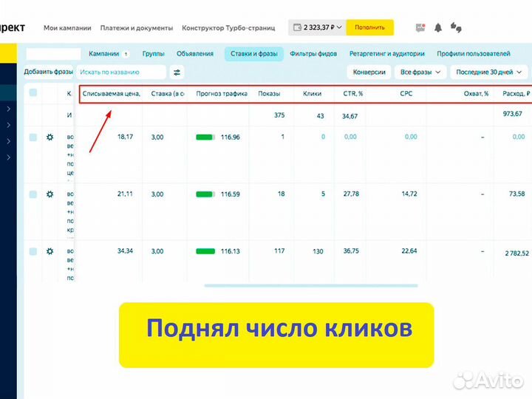
Task: Click the CTR value 36,75
Action: tap(351, 250)
